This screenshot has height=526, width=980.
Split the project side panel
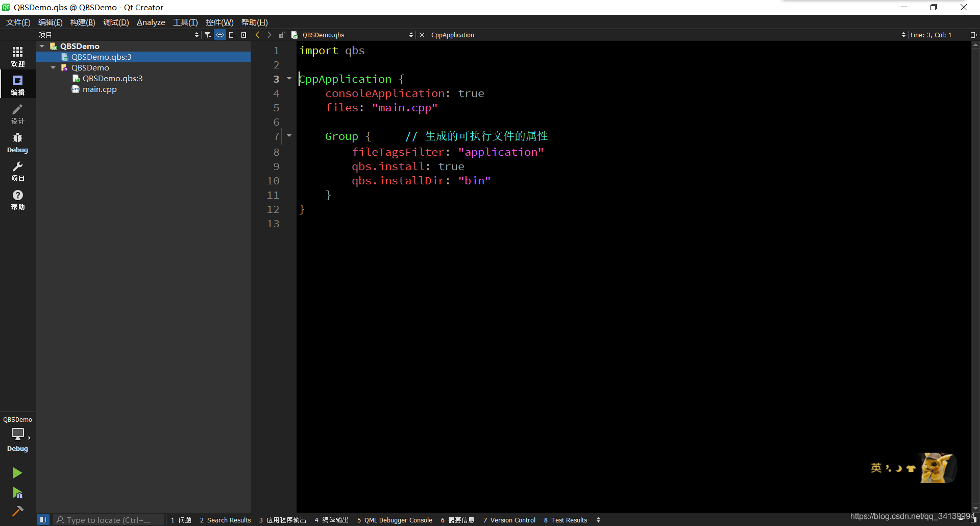(x=232, y=35)
